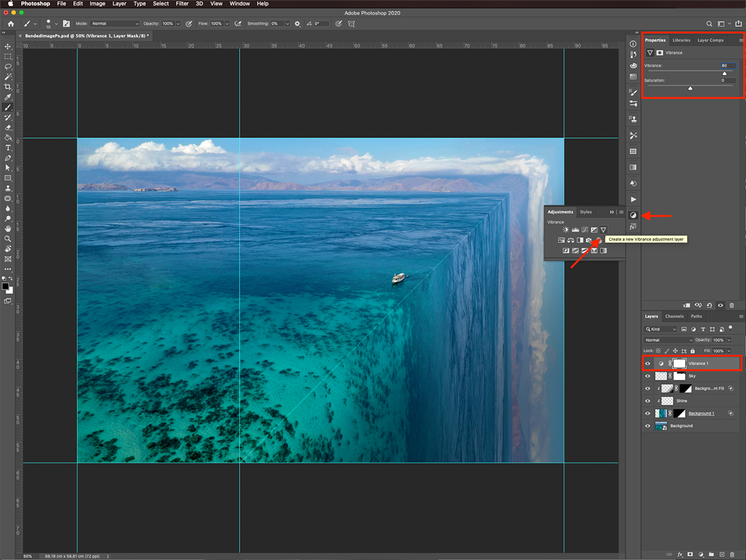
Task: Select the Zoom tool in toolbar
Action: (8, 239)
